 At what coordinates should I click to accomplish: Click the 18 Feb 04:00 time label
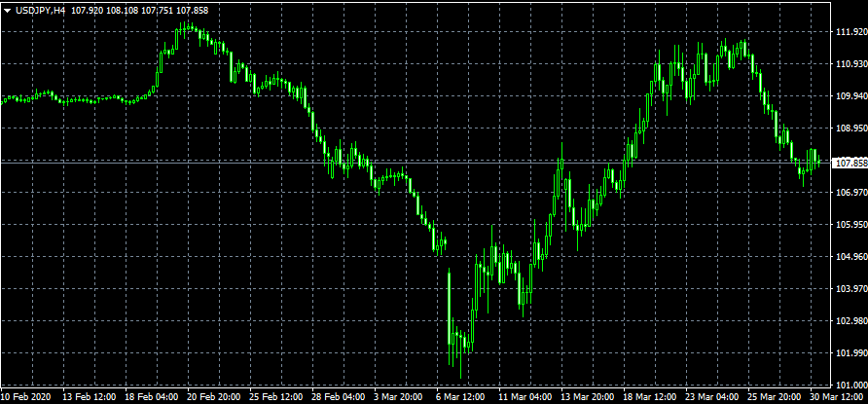151,397
